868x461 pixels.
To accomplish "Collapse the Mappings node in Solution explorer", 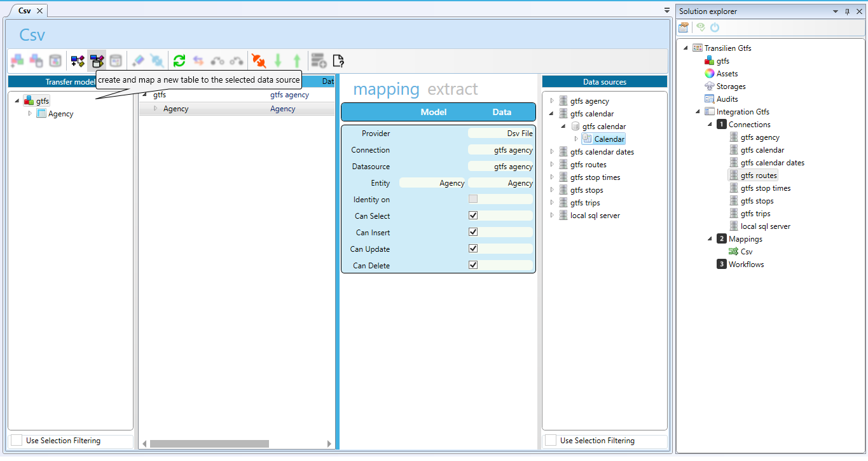I will (710, 239).
